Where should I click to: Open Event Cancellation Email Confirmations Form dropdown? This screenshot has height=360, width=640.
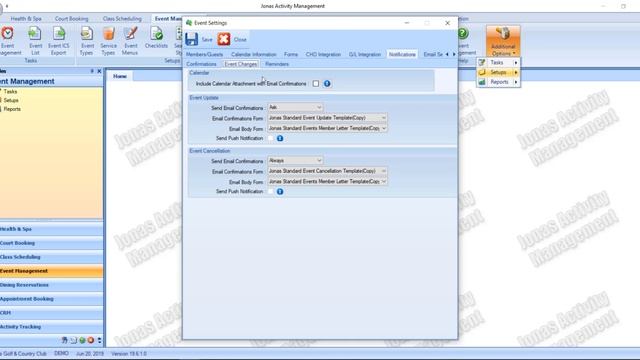[x=327, y=171]
